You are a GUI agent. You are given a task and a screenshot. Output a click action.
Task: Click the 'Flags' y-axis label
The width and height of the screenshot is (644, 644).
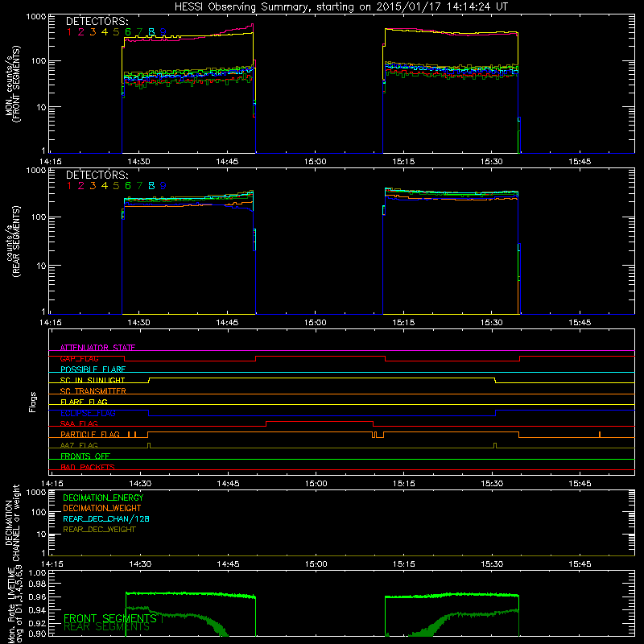(33, 402)
